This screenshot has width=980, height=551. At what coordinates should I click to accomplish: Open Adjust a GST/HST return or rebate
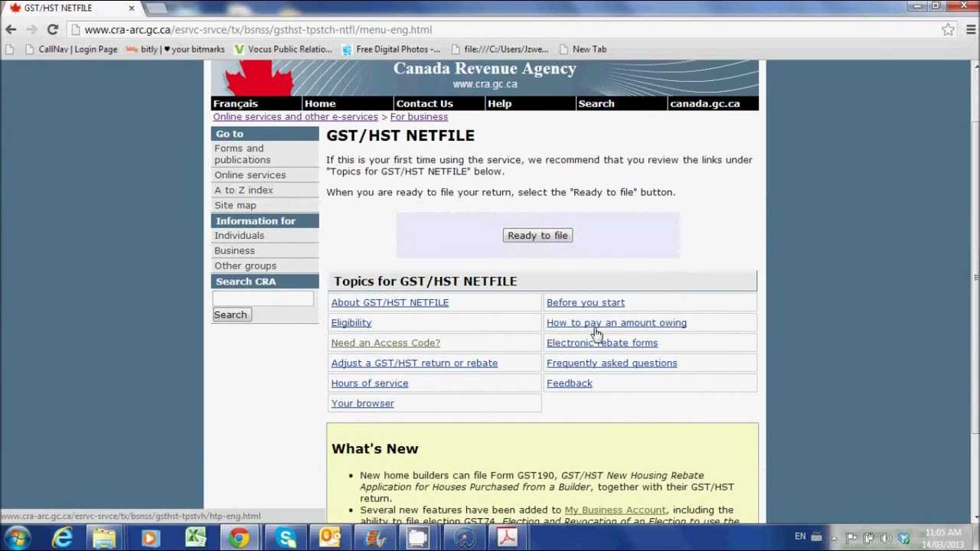point(414,363)
